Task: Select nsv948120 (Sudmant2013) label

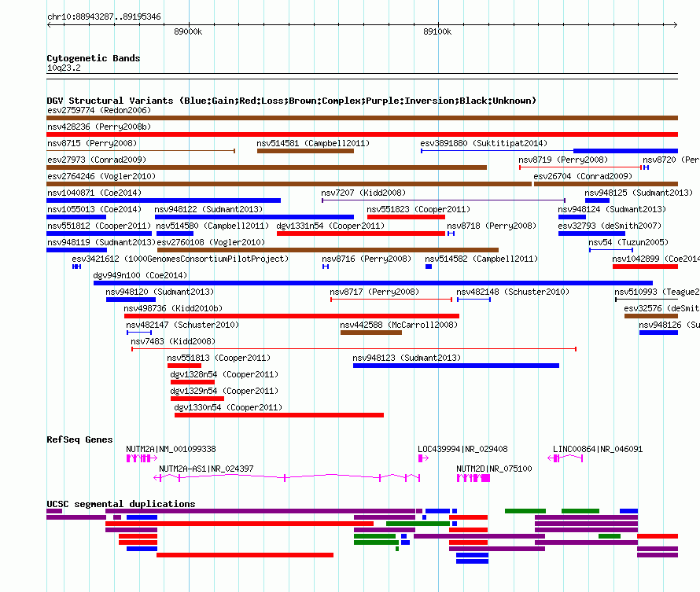Action: (x=160, y=292)
